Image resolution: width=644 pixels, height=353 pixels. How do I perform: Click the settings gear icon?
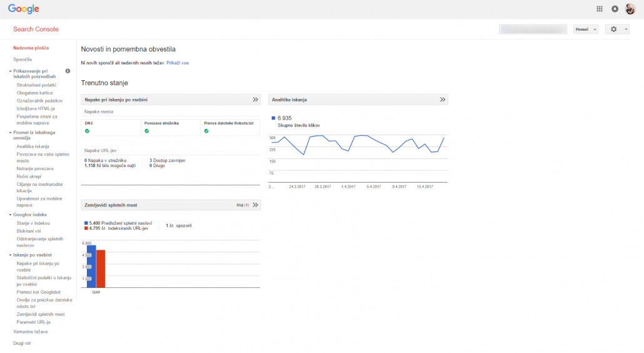613,29
